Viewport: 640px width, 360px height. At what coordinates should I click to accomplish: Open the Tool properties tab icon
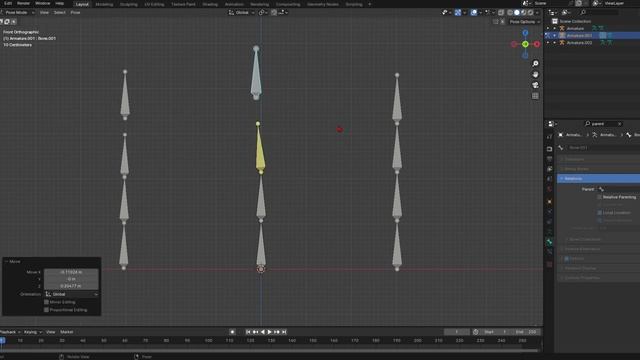(549, 137)
